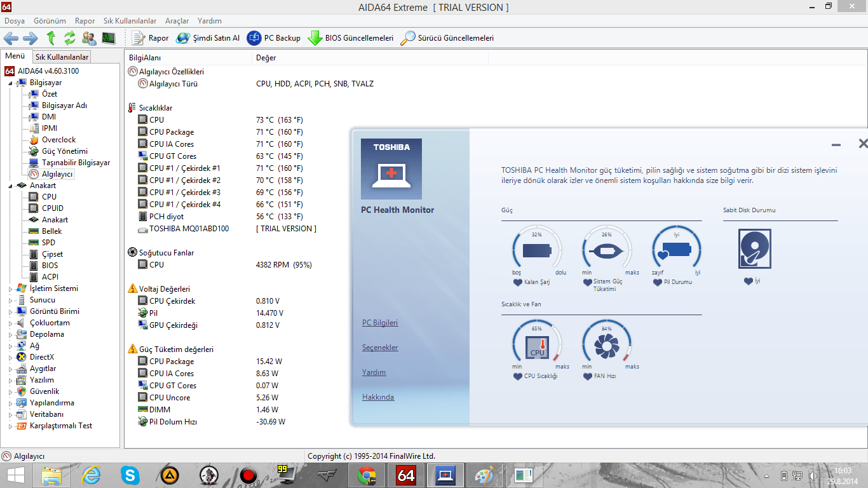The image size is (868, 488).
Task: Select Bellek in the tree
Action: point(52,231)
